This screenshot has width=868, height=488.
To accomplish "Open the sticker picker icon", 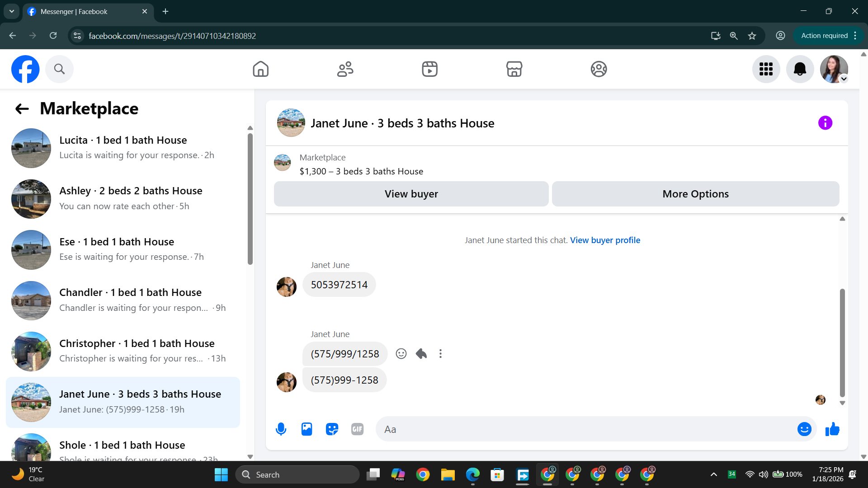I will pos(332,429).
